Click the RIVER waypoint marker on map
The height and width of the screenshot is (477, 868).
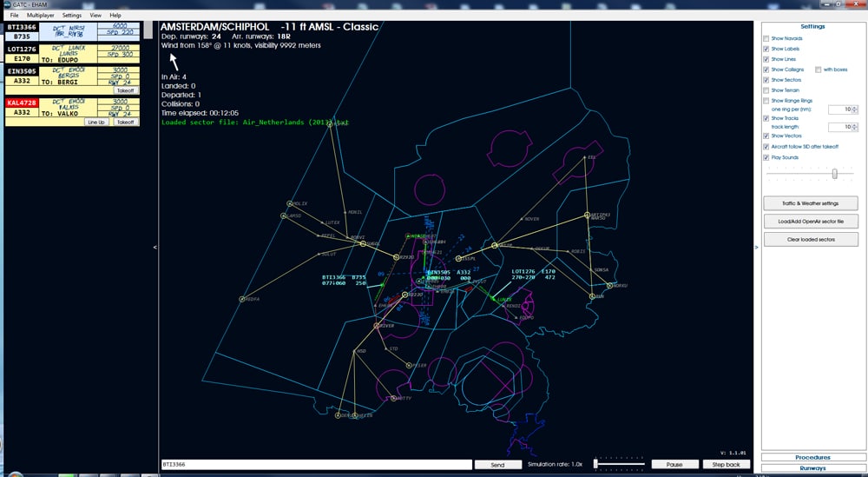378,326
